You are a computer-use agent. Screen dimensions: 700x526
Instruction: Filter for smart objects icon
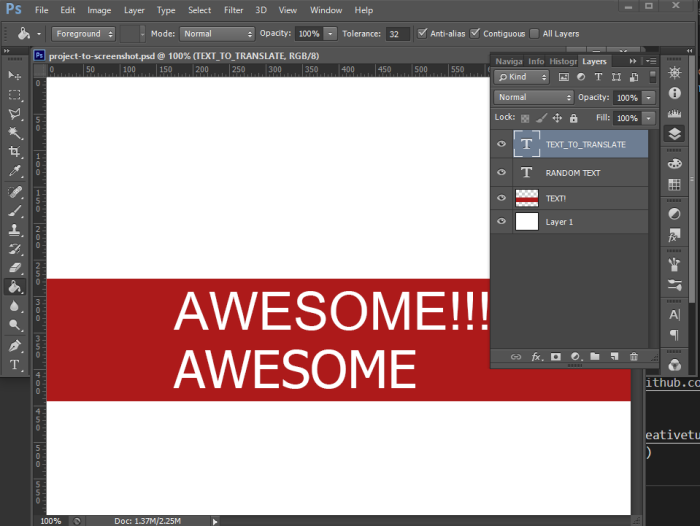tap(633, 77)
